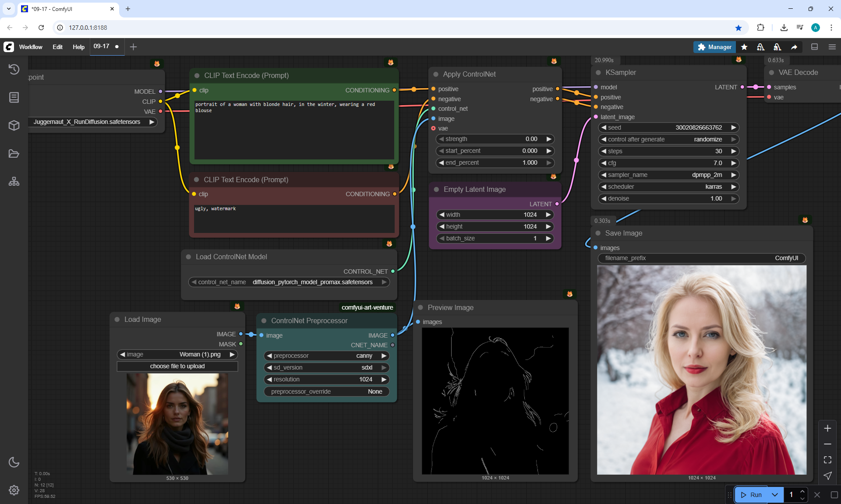Click the share arrow icon in the top bar
This screenshot has height=504, width=841.
pyautogui.click(x=794, y=47)
